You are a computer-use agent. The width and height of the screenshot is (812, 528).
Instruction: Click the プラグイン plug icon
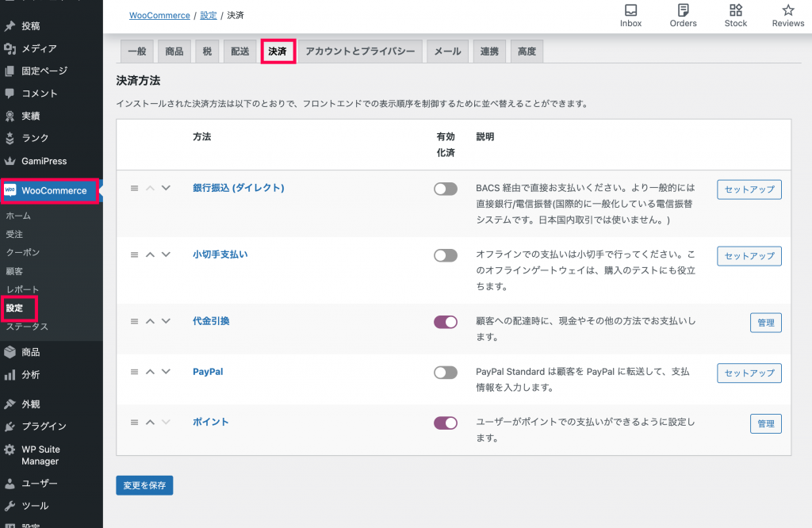point(10,427)
